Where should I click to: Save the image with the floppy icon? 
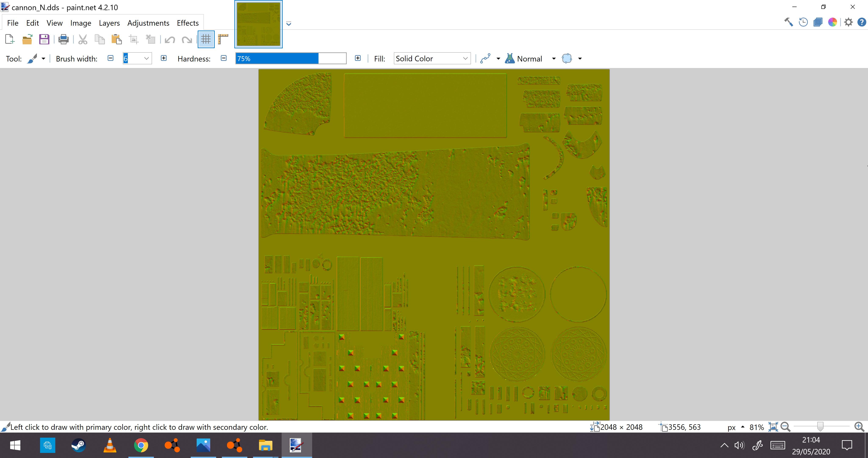coord(44,39)
